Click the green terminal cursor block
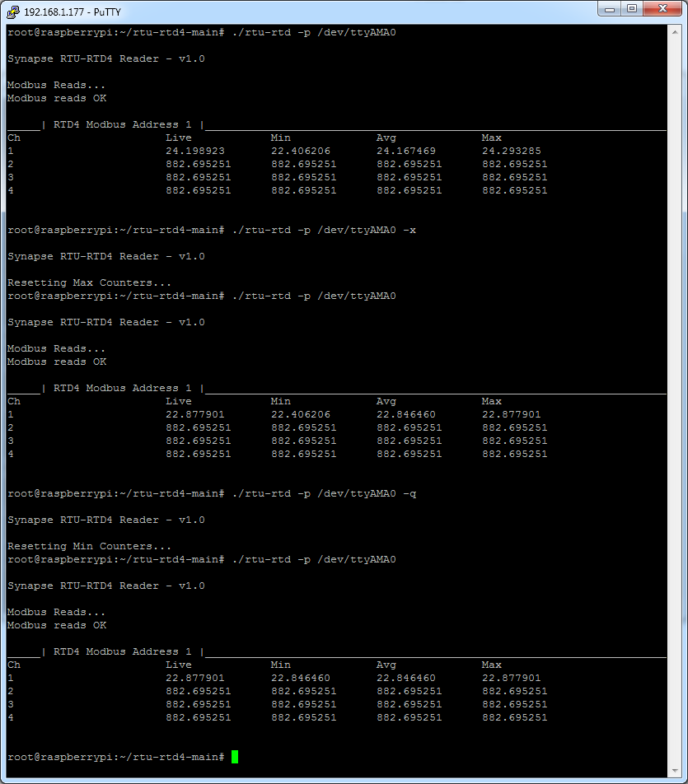Image resolution: width=688 pixels, height=784 pixels. pyautogui.click(x=234, y=757)
